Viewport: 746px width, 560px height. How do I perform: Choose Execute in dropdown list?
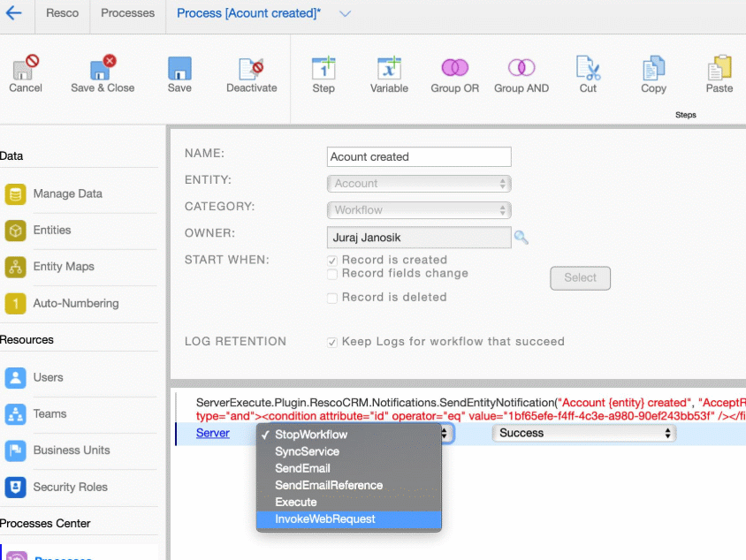349,502
